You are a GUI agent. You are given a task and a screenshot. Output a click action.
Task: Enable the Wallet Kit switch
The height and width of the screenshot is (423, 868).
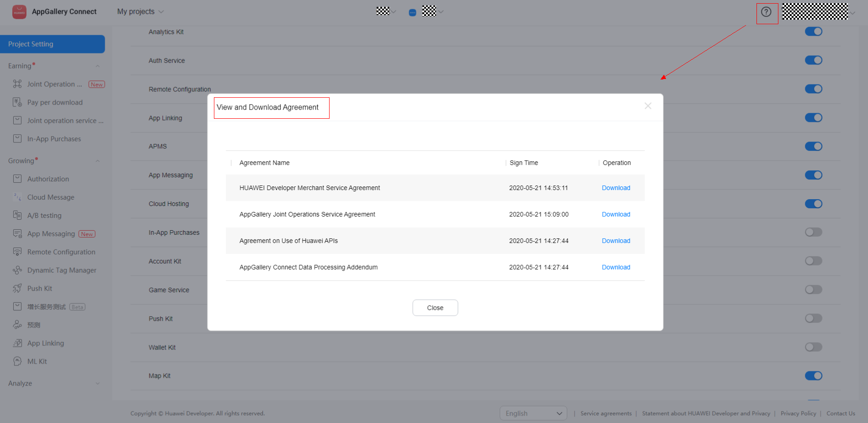[x=814, y=347]
